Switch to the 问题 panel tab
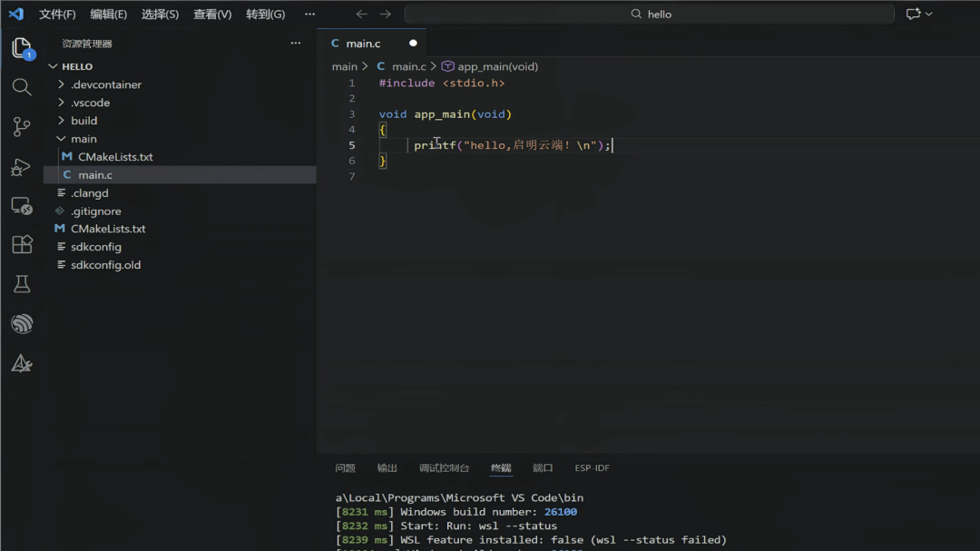Screen dimensions: 980x551 point(345,467)
